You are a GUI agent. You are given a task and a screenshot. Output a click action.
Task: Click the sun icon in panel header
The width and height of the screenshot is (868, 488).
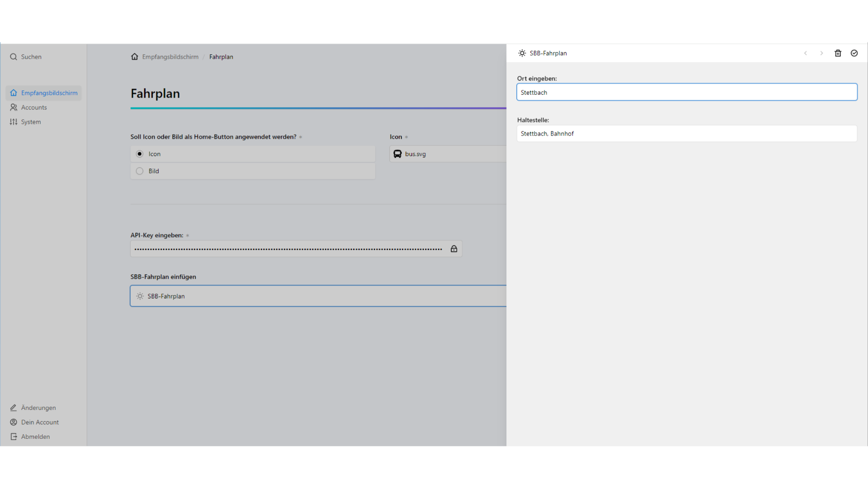[x=522, y=53]
